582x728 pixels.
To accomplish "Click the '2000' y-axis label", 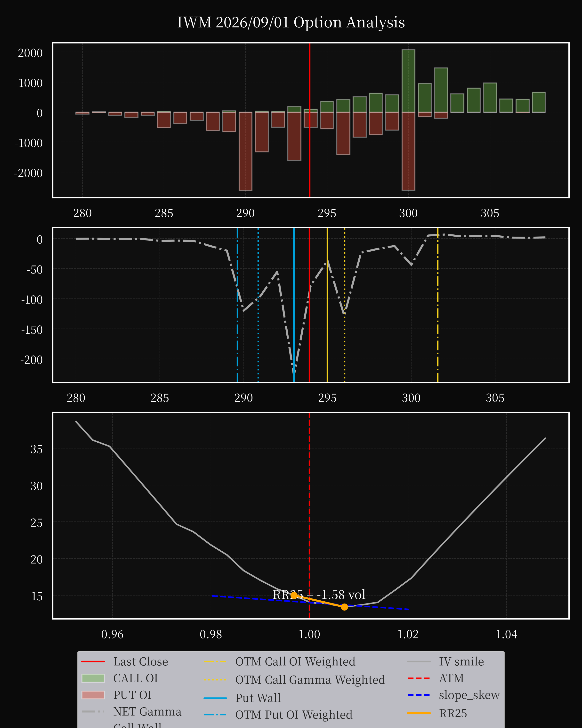I will [30, 53].
